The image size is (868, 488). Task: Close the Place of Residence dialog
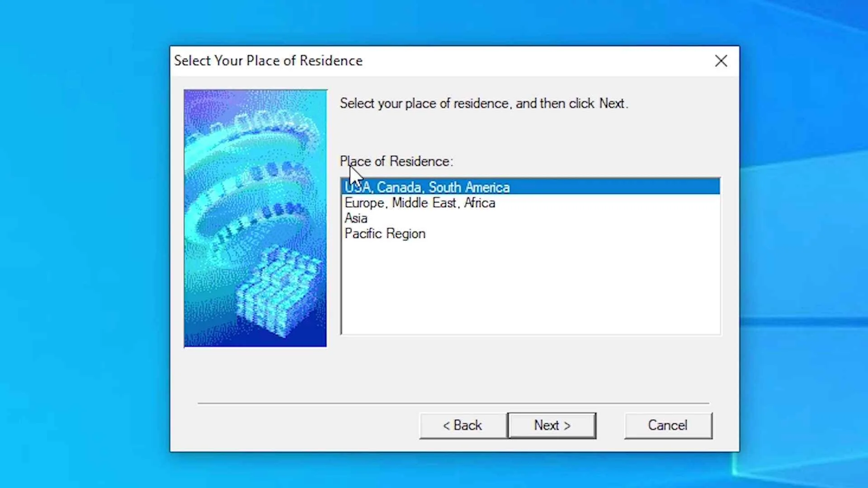point(721,61)
